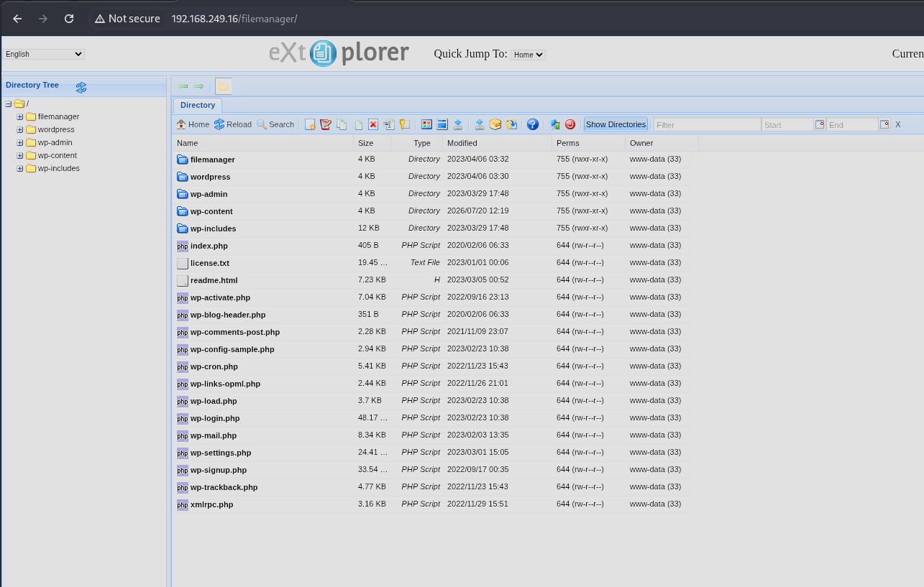Image resolution: width=924 pixels, height=587 pixels.
Task: Select wp-includes in the file list
Action: [431, 228]
